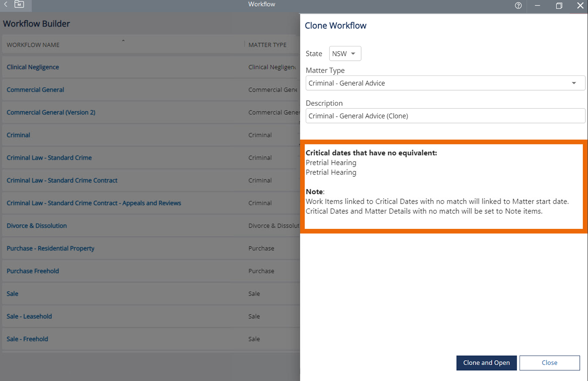Open Purchase - Residential Property workflow
Image resolution: width=588 pixels, height=381 pixels.
pyautogui.click(x=50, y=248)
